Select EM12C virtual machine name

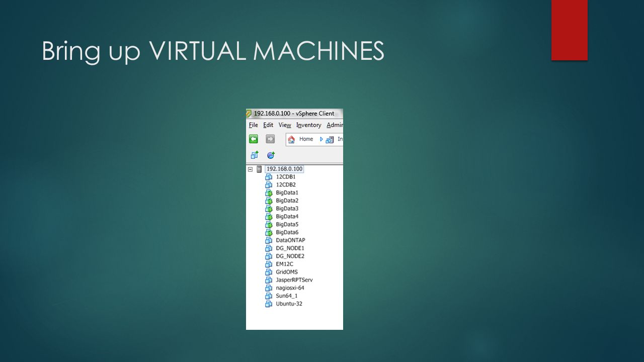[x=284, y=264]
